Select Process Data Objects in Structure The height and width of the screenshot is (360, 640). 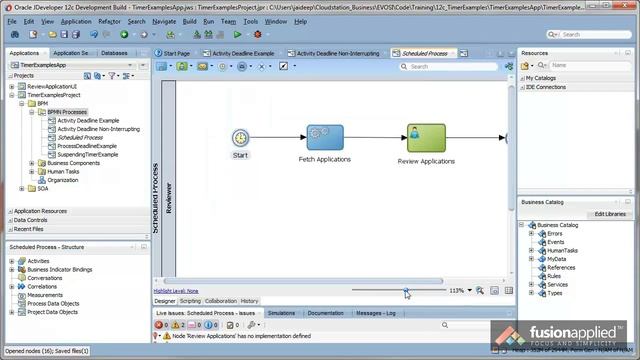point(53,304)
